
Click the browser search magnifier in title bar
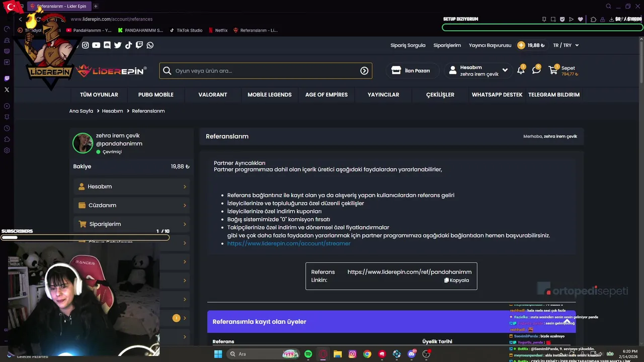point(608,6)
